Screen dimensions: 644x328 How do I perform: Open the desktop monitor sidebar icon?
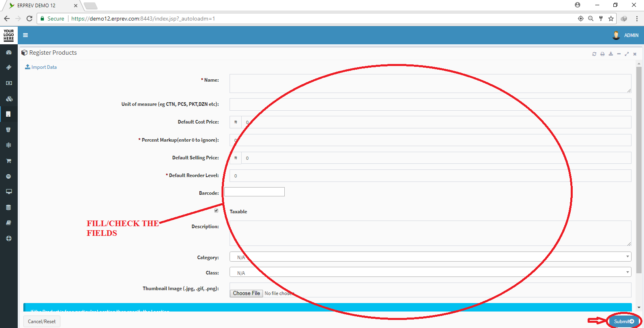click(9, 192)
